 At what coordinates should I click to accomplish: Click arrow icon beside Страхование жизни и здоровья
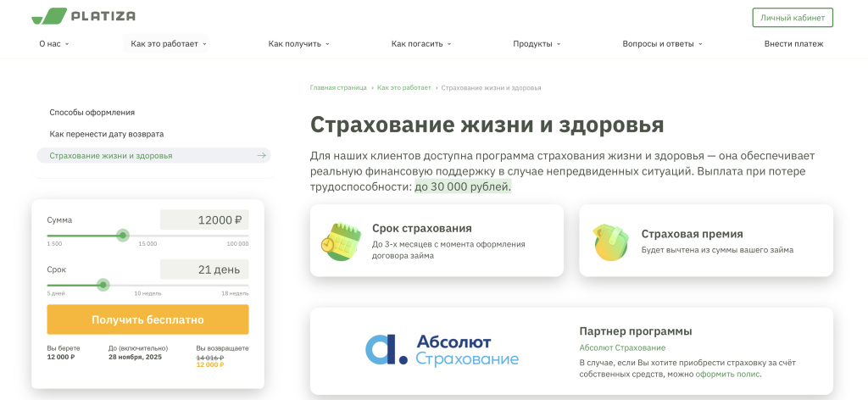262,155
